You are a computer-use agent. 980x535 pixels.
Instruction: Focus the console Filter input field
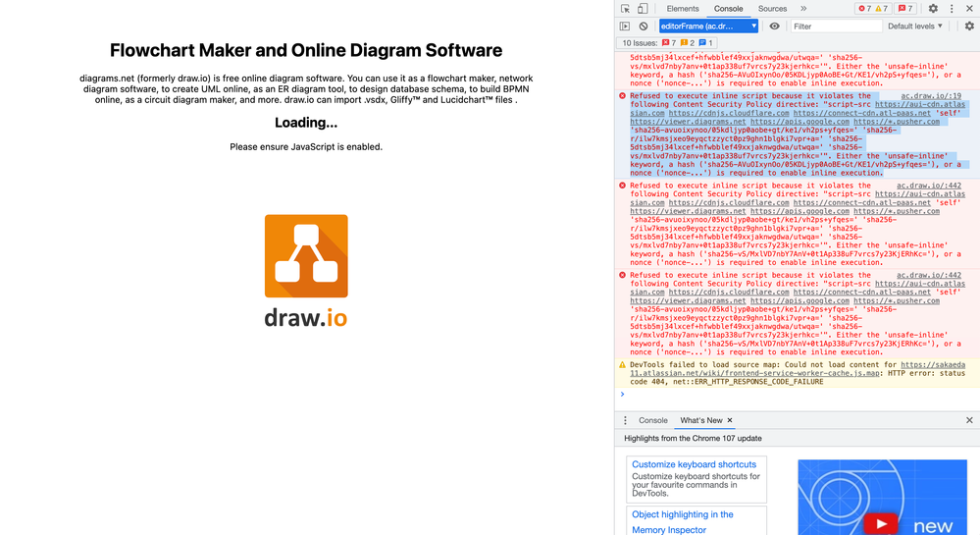click(x=836, y=27)
